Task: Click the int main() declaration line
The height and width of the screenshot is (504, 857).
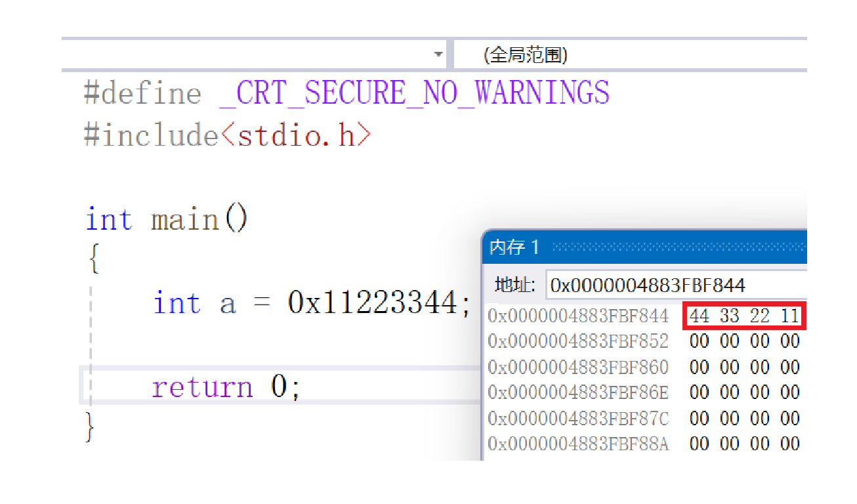Action: pos(167,219)
